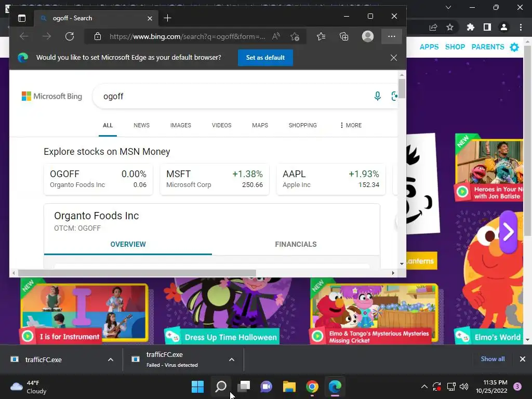Image resolution: width=532 pixels, height=399 pixels.
Task: Open the Edge Favorites list icon
Action: tap(321, 36)
